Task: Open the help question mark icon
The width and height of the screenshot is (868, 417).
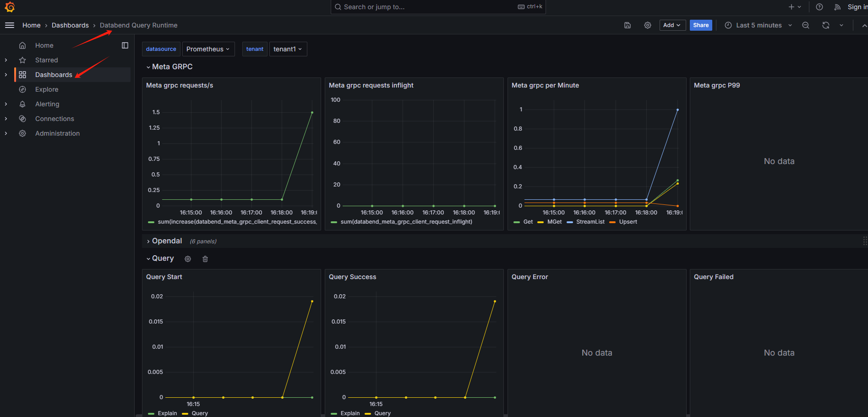Action: pyautogui.click(x=819, y=7)
